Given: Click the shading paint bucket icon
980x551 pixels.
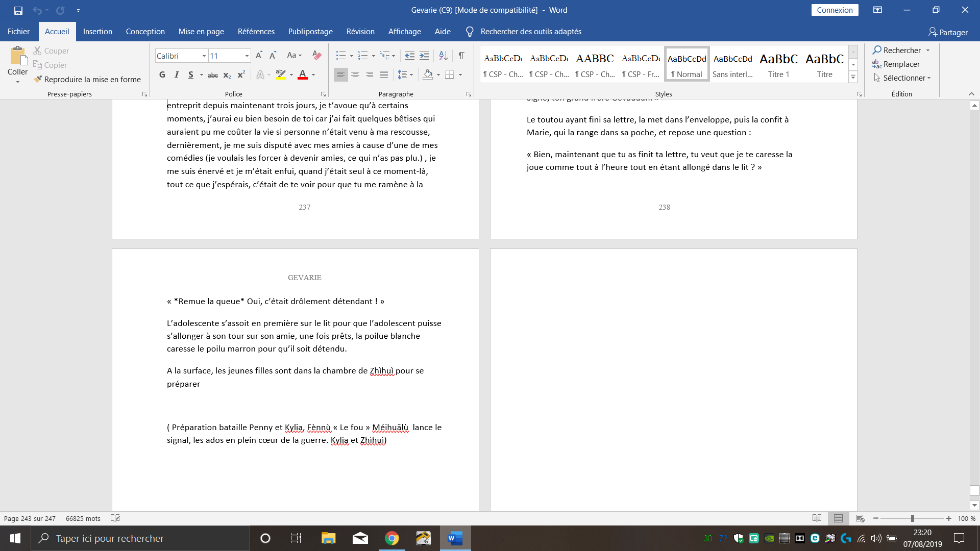Looking at the screenshot, I should tap(428, 75).
